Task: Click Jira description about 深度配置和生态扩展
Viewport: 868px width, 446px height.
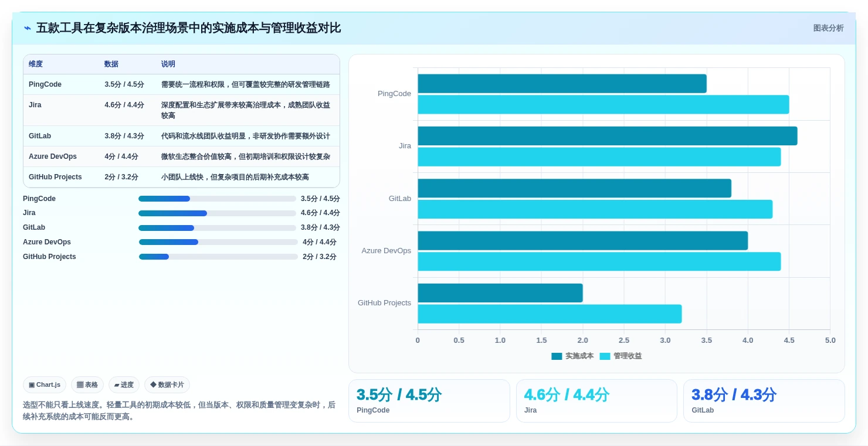Action: pos(246,110)
